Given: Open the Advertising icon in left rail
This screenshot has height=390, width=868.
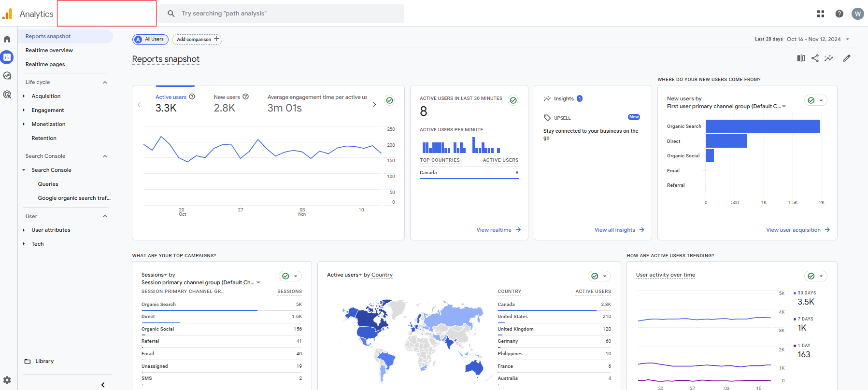Looking at the screenshot, I should click(x=7, y=95).
